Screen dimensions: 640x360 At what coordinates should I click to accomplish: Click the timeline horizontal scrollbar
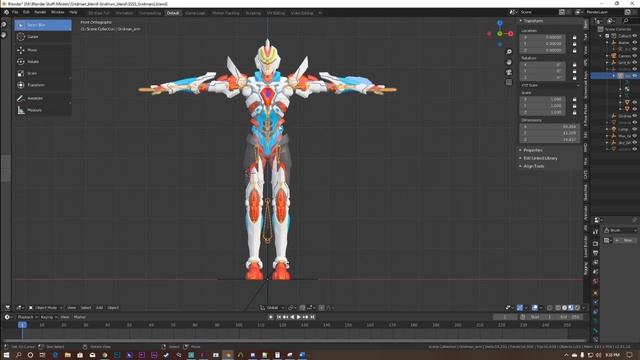coord(294,340)
